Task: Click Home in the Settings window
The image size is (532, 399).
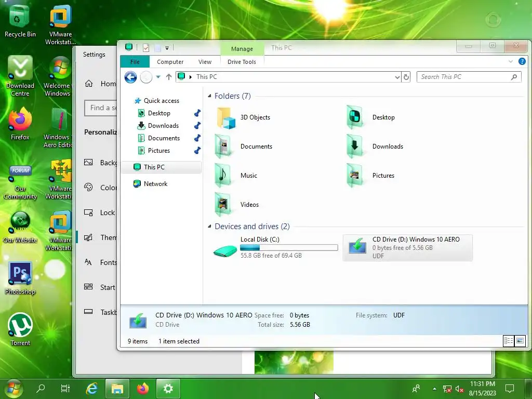Action: pyautogui.click(x=100, y=84)
